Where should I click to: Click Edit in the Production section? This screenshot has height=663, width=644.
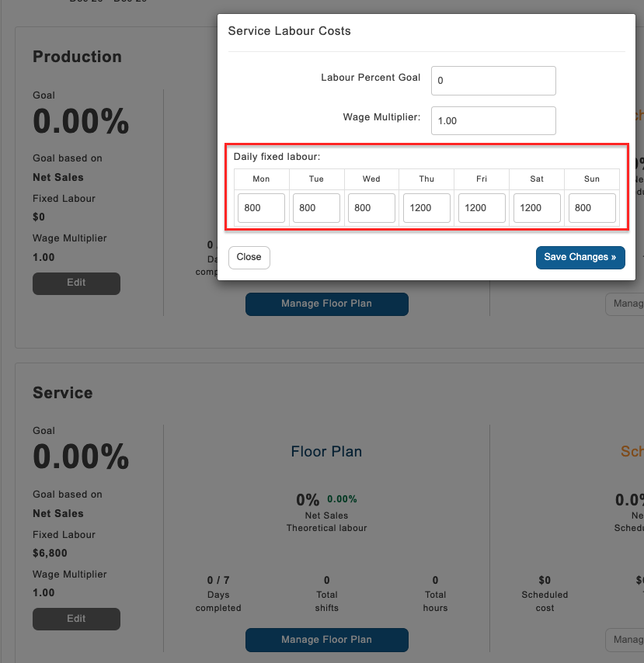[x=76, y=283]
